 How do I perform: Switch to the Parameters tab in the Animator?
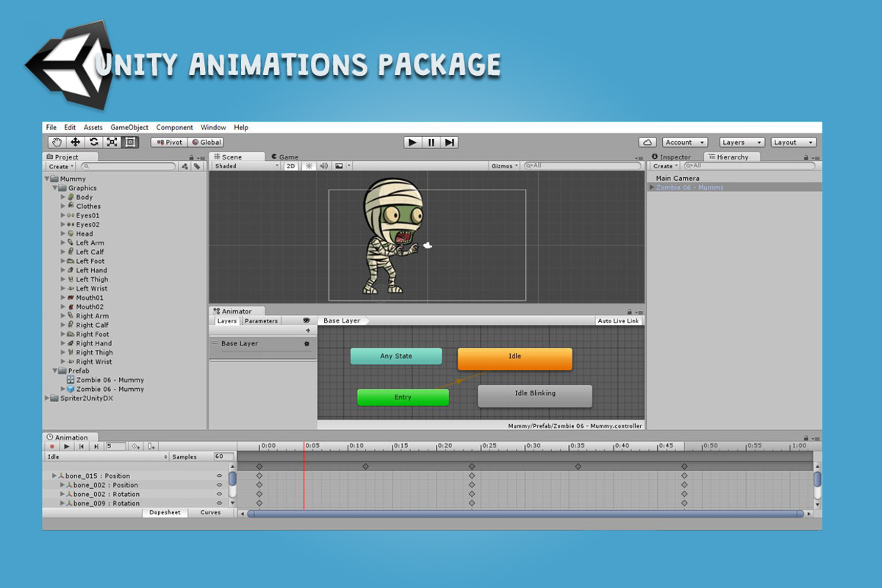pos(262,320)
